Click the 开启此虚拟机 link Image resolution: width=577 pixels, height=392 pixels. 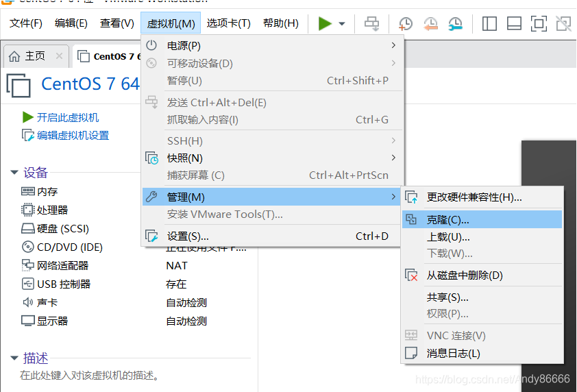pos(68,117)
